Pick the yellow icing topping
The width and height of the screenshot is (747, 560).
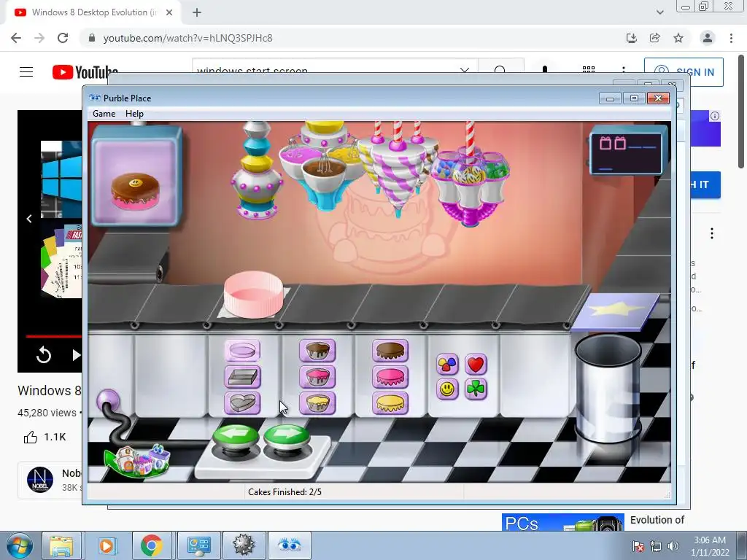(x=390, y=403)
